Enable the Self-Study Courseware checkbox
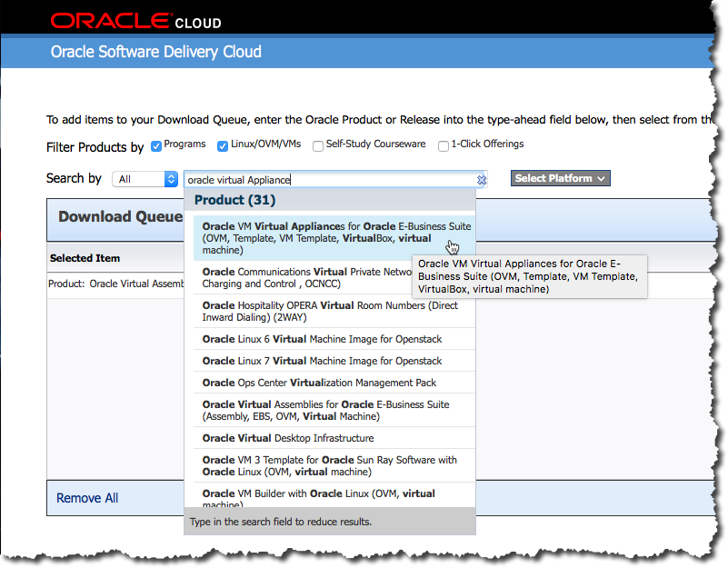Viewport: 728px width, 568px height. [318, 146]
